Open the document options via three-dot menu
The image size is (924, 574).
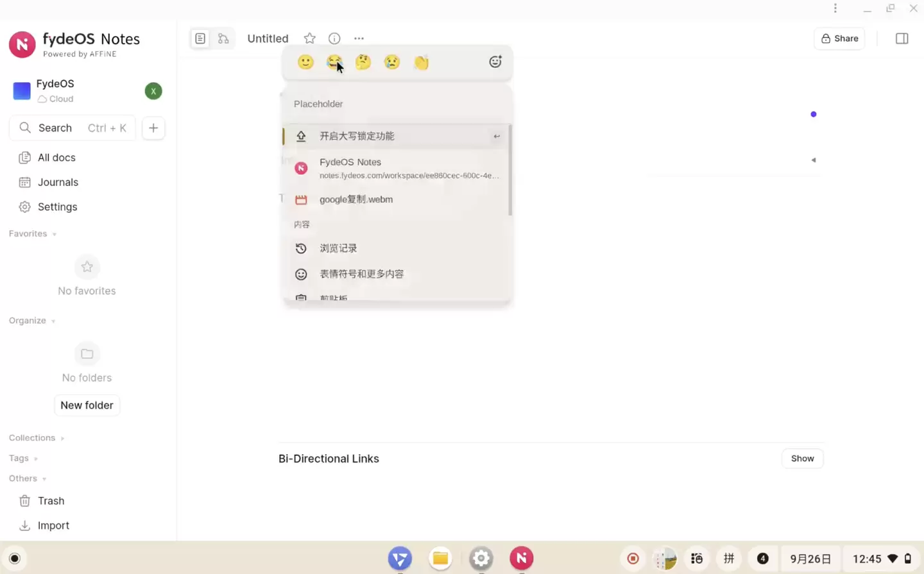pyautogui.click(x=359, y=38)
